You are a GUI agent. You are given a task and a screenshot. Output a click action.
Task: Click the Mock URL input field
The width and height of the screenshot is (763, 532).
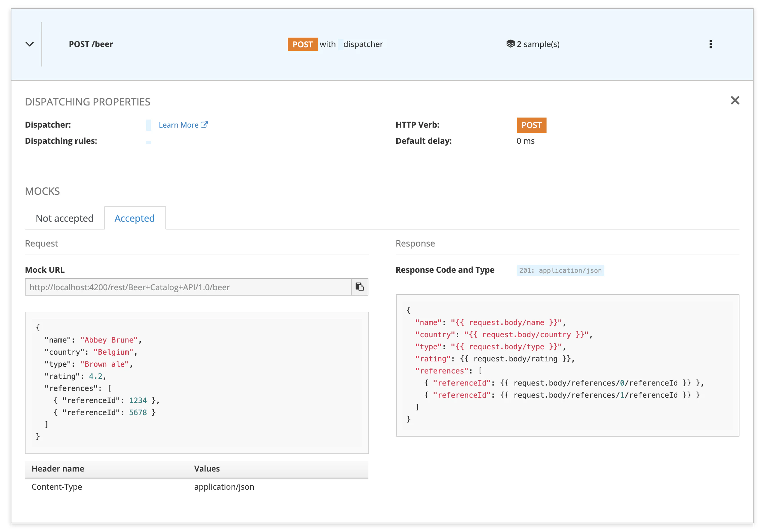[188, 287]
